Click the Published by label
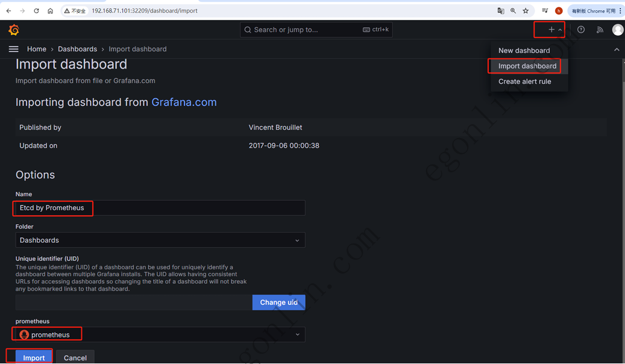 pyautogui.click(x=40, y=128)
